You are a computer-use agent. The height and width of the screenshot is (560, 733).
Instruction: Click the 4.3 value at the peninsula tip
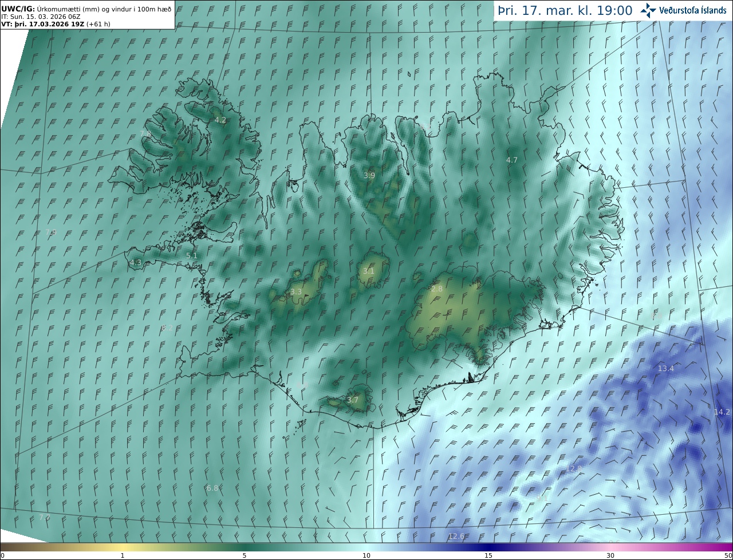135,263
